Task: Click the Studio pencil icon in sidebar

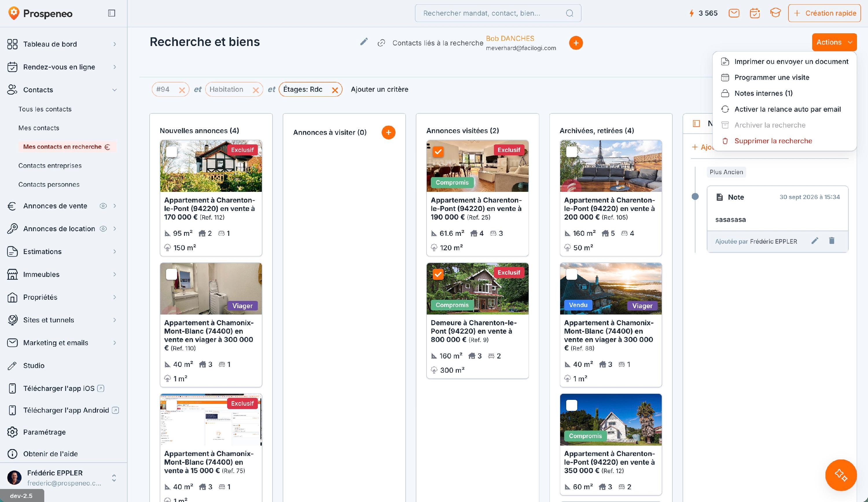Action: coord(12,365)
